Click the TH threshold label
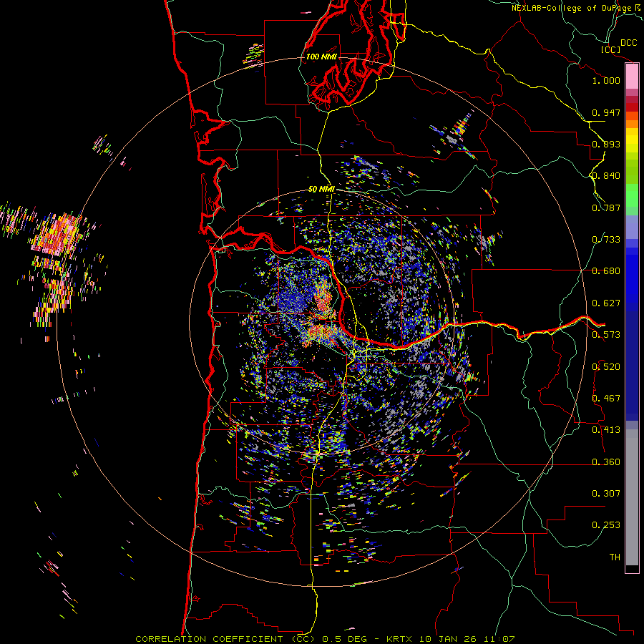 click(x=615, y=557)
